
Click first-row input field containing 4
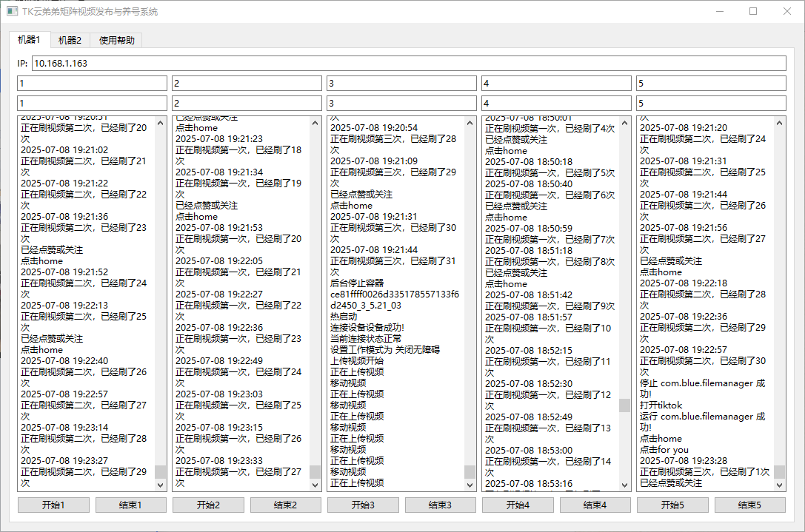coord(556,83)
